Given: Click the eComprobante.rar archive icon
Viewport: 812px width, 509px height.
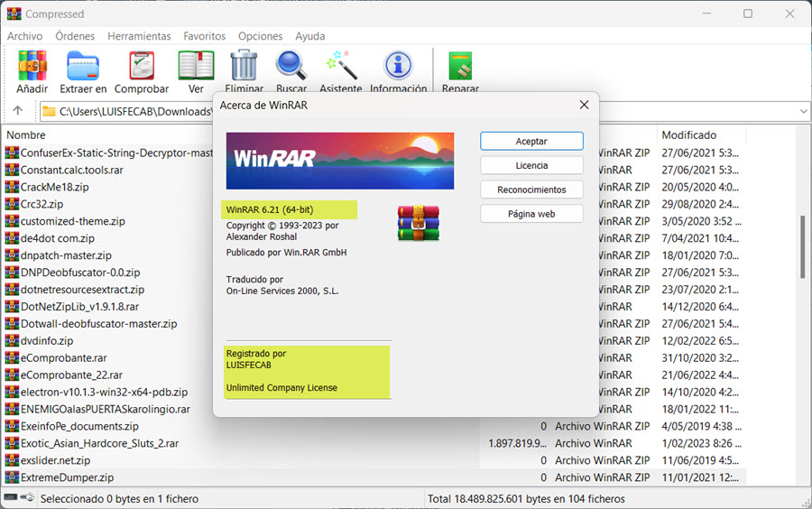Looking at the screenshot, I should (12, 357).
